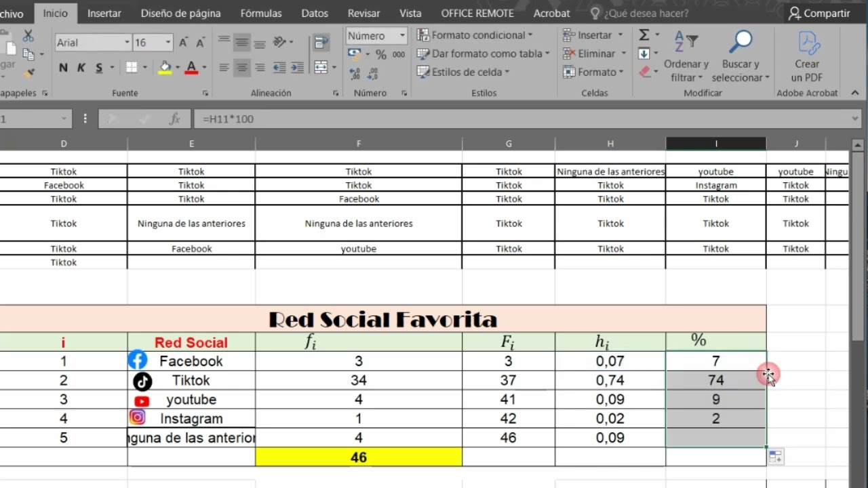
Task: Open Ordenar y filtrar menu
Action: pyautogui.click(x=686, y=57)
